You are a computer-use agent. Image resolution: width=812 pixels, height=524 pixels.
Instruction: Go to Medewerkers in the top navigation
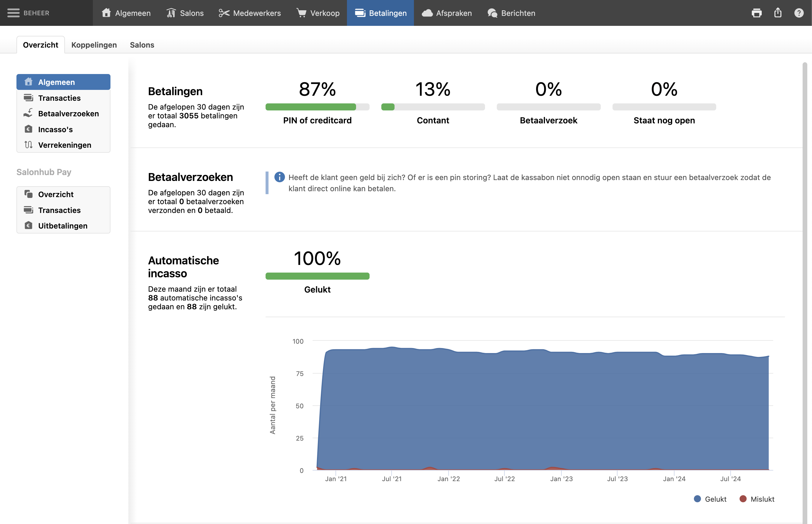click(x=250, y=13)
